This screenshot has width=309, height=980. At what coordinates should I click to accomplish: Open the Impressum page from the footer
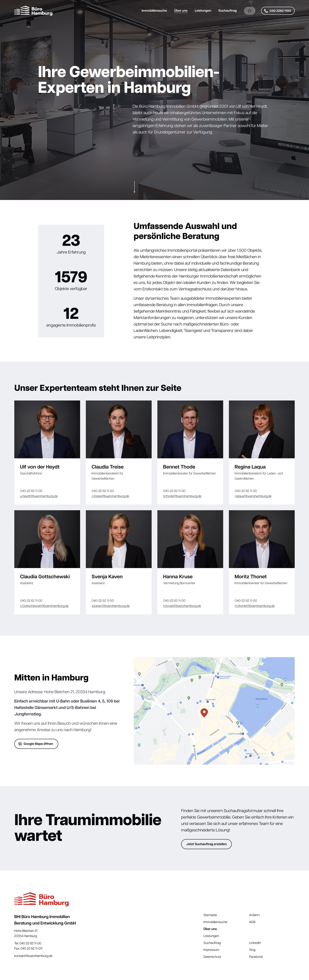click(x=211, y=950)
